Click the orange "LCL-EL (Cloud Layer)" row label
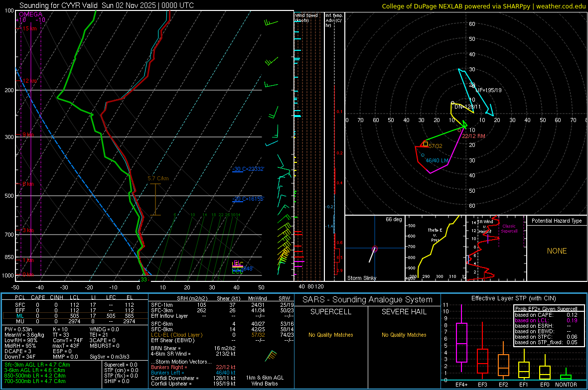 [176, 335]
